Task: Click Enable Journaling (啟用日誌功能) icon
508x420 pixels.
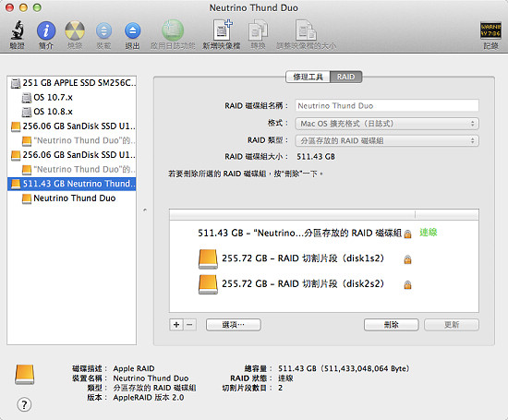Action: coord(173,30)
